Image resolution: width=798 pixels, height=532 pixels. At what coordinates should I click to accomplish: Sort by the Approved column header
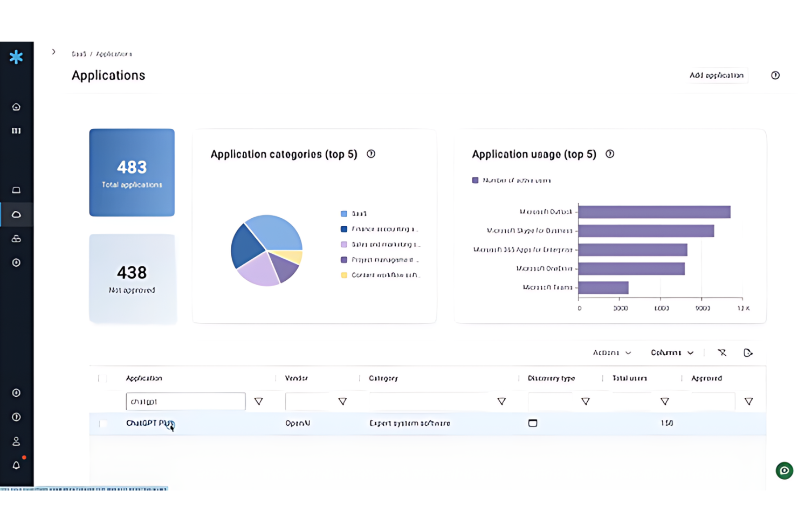(707, 378)
